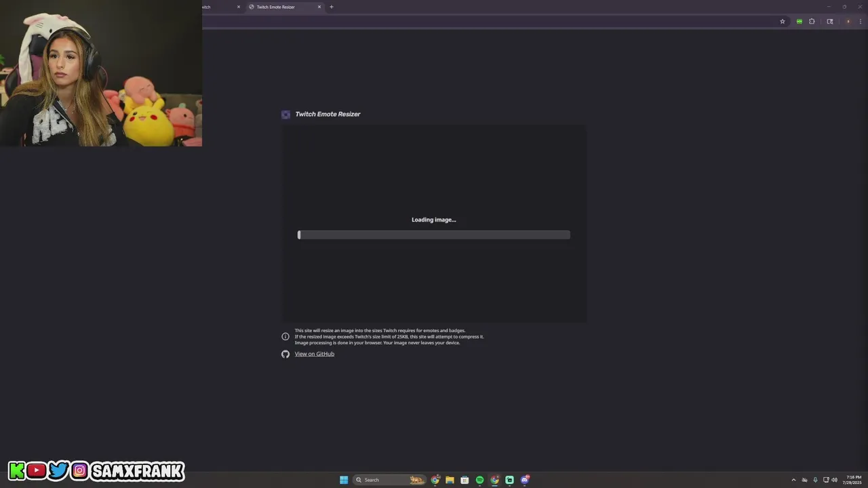Click the Twitch Emote Resizer heading

point(328,114)
